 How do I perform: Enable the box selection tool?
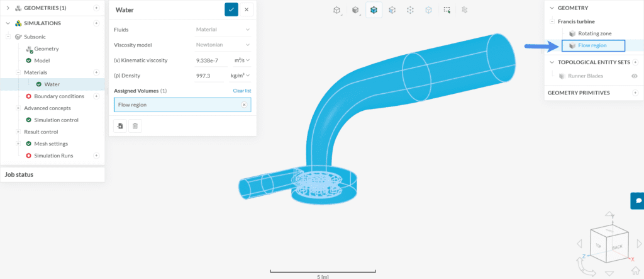tap(447, 10)
